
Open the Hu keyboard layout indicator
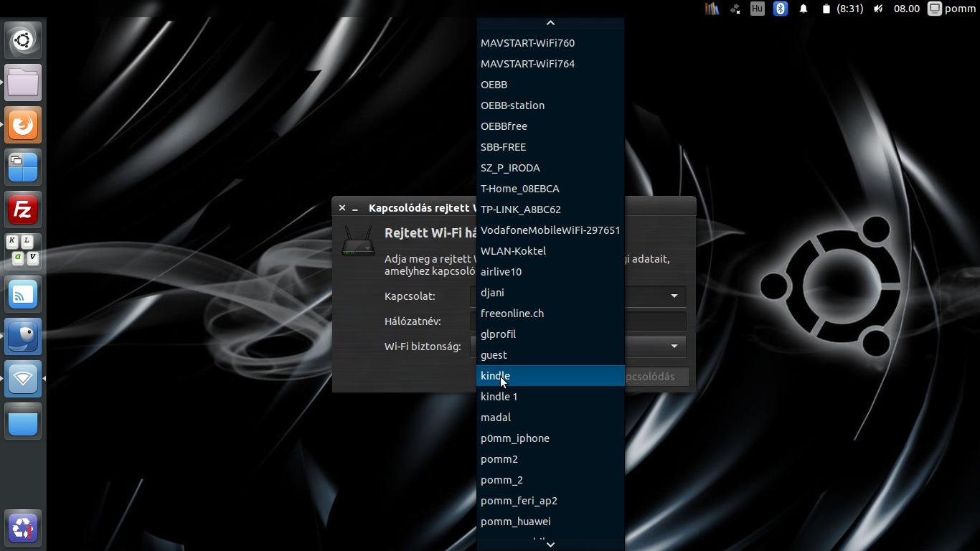point(757,9)
